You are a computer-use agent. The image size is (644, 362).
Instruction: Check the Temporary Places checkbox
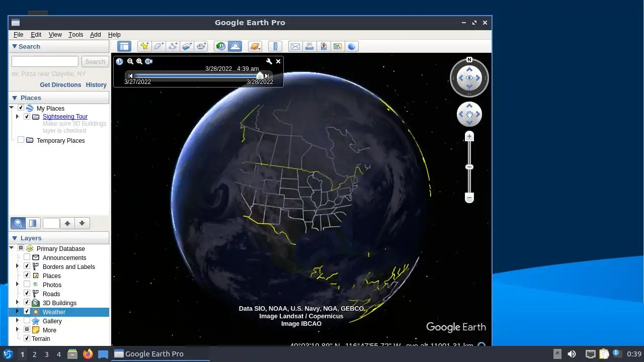click(21, 140)
